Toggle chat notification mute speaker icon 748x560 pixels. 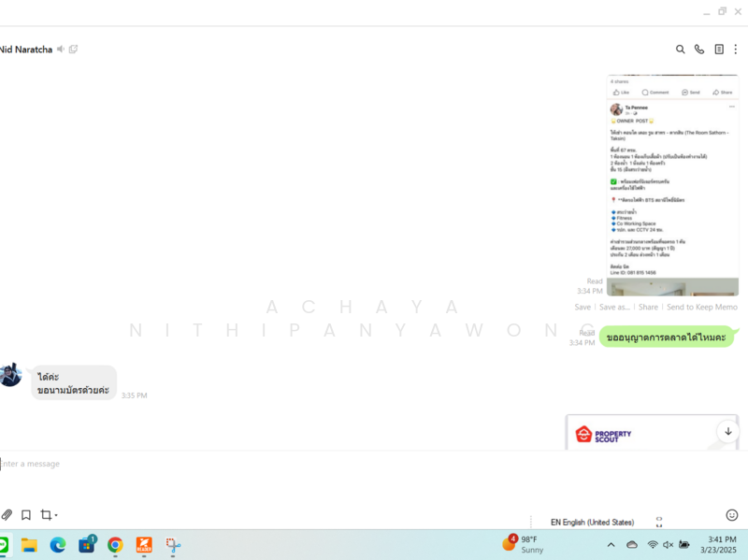(x=61, y=49)
